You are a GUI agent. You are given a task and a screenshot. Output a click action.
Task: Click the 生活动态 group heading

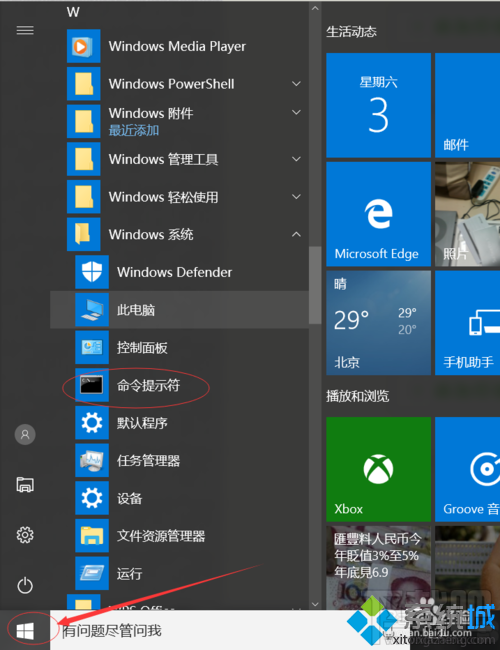[351, 32]
